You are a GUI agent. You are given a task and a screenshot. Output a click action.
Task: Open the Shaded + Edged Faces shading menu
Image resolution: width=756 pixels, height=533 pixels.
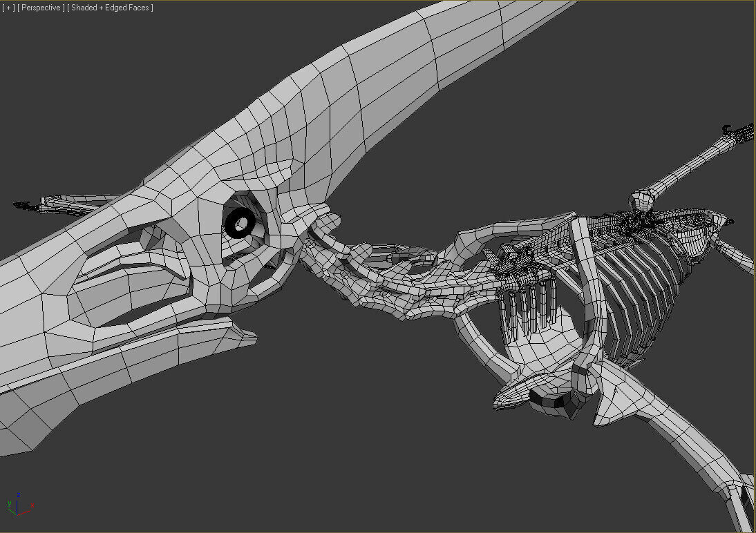[x=111, y=8]
